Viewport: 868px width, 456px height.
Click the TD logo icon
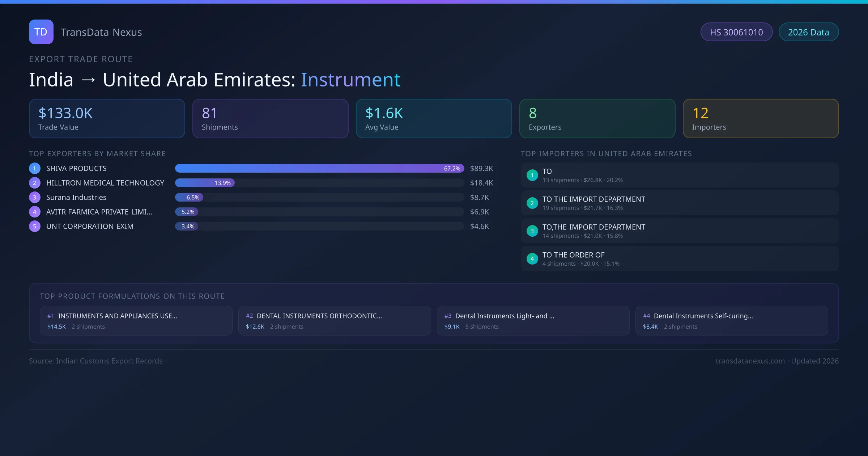coord(41,32)
